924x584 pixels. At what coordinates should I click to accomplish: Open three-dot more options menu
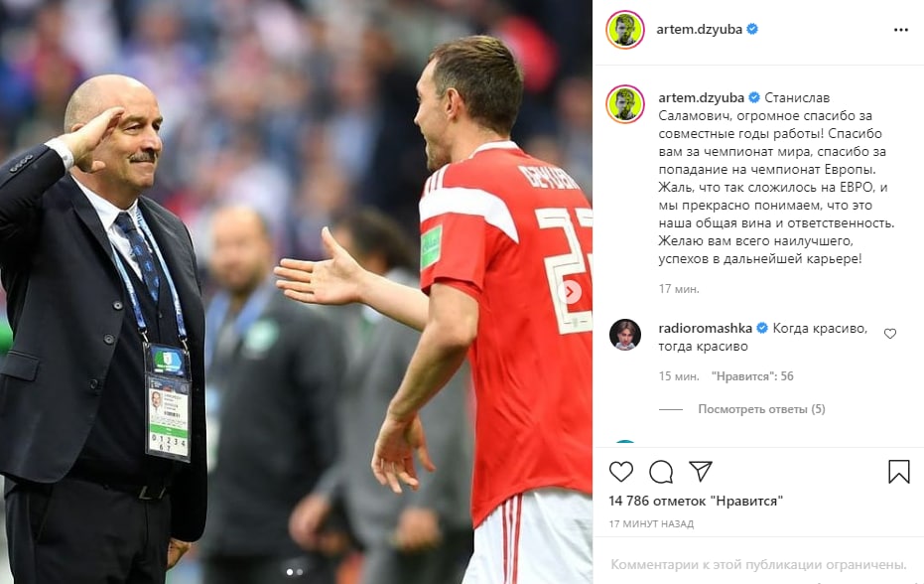coord(901,30)
